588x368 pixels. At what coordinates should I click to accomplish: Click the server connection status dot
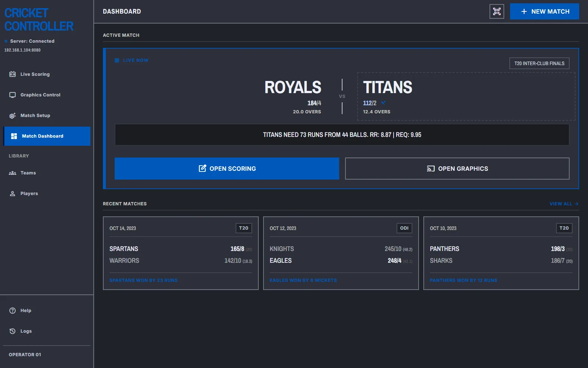click(6, 41)
